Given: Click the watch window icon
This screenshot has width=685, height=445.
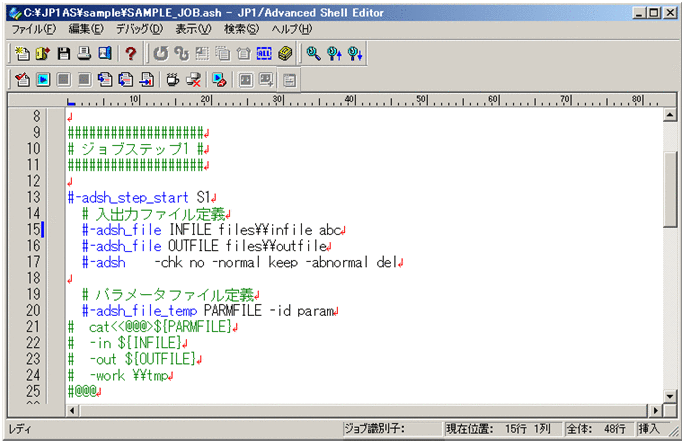Looking at the screenshot, I should pos(246,79).
